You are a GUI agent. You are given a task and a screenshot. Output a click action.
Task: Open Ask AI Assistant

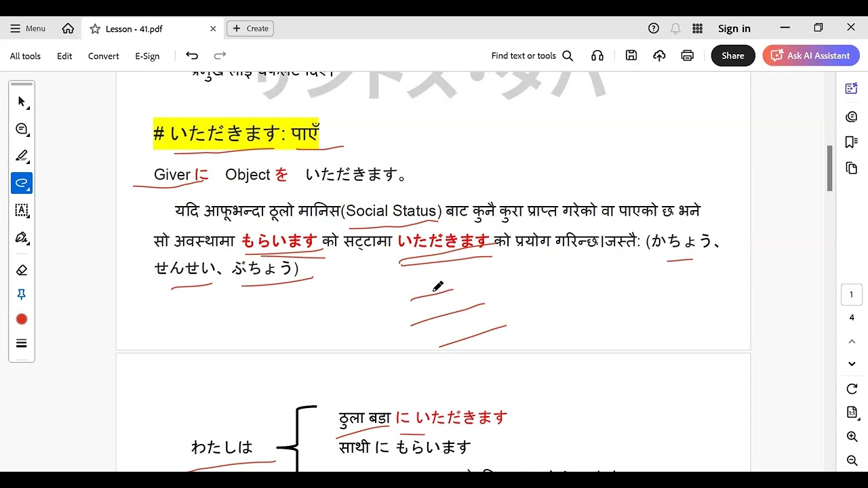(811, 56)
